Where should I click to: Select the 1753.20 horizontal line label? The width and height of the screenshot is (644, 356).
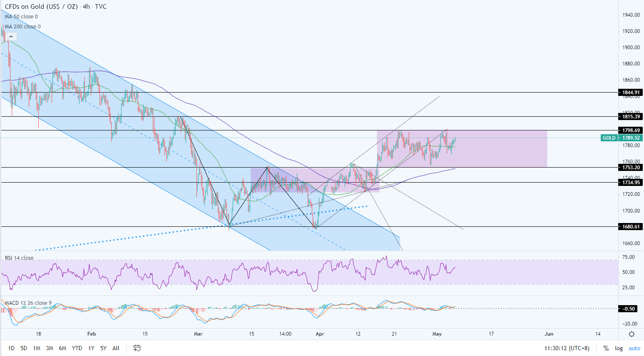click(631, 168)
